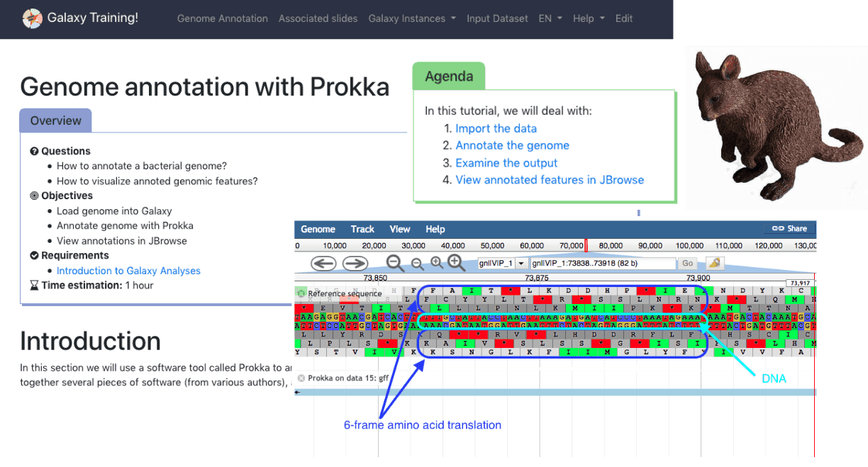Click the small zoom-out magnifier in JBrowse
The width and height of the screenshot is (868, 467).
point(417,264)
